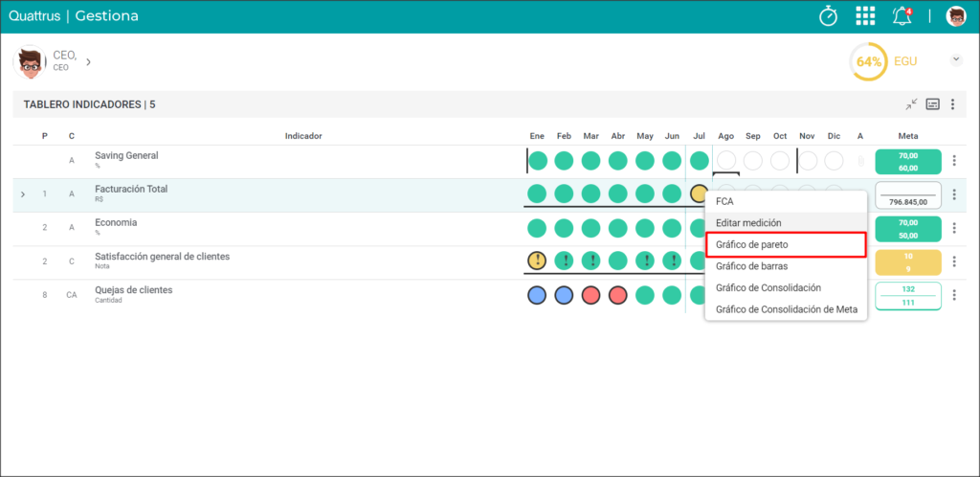This screenshot has height=477, width=980.
Task: Open the stopwatch timer icon
Action: click(x=828, y=16)
